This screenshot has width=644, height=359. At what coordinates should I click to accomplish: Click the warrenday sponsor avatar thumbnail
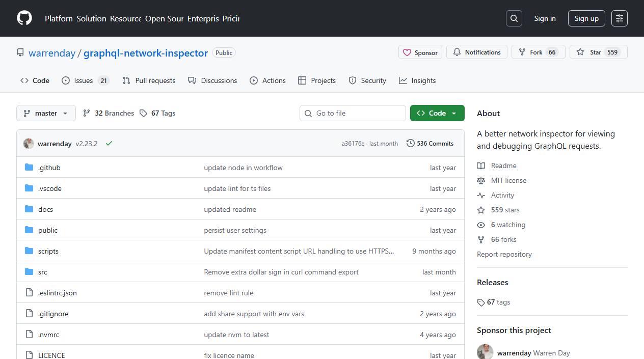pos(485,352)
